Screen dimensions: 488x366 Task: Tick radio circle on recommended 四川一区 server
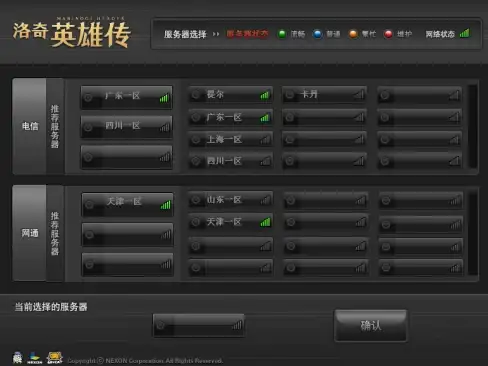coord(88,127)
